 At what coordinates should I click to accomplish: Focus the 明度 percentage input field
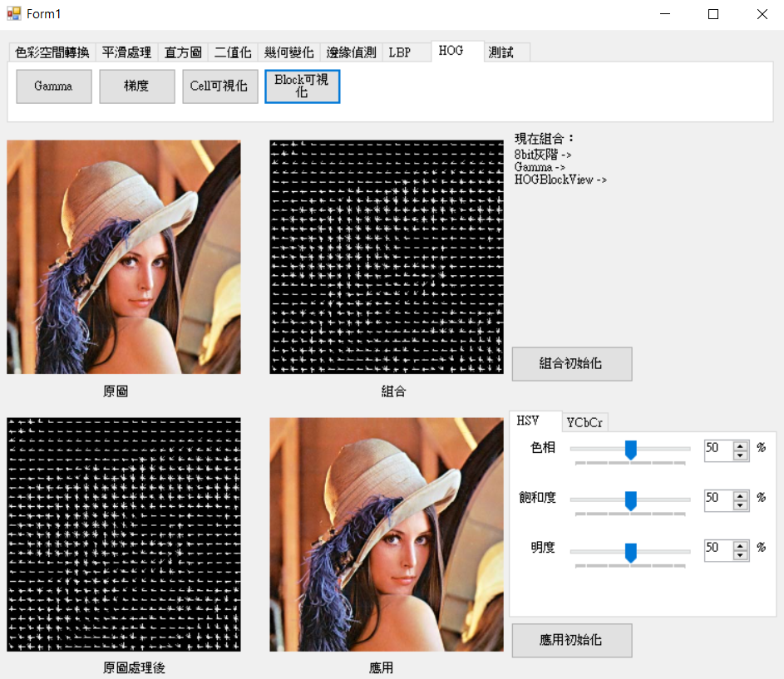pyautogui.click(x=718, y=550)
